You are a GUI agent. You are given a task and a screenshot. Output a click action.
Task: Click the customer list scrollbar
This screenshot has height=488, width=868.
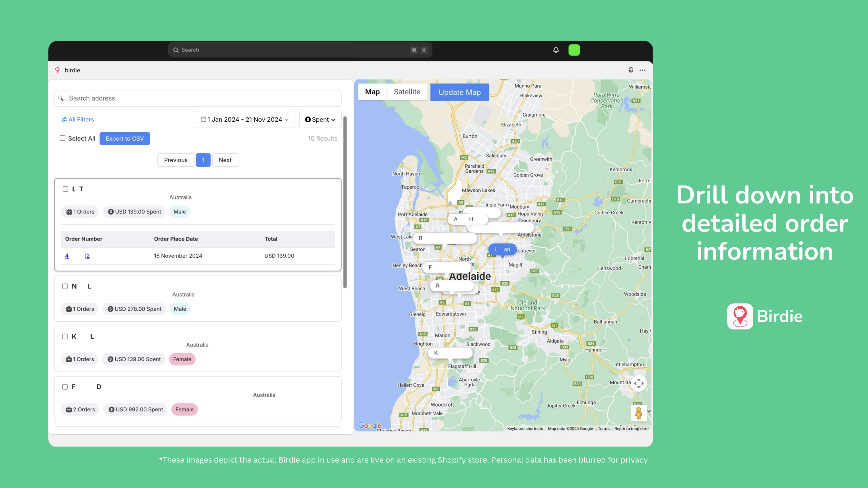(345, 202)
